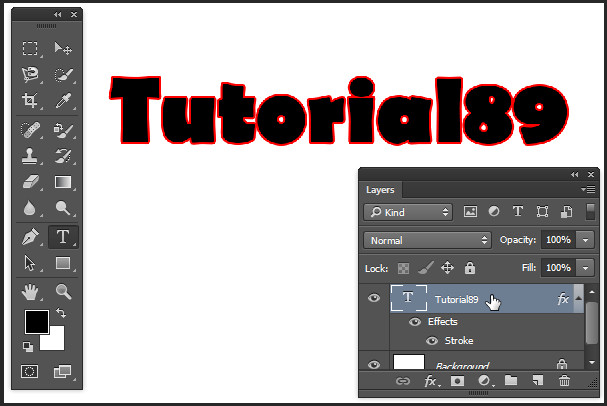
Task: Toggle lock transparent pixels
Action: [403, 268]
